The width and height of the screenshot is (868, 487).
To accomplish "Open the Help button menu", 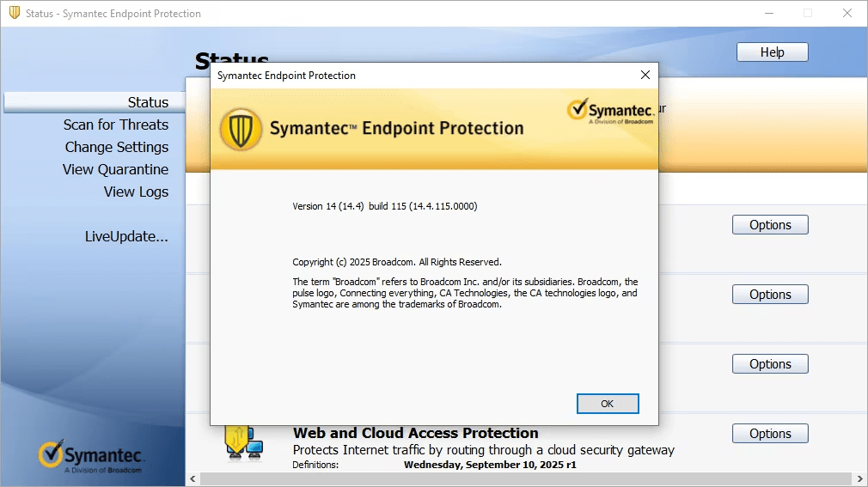I will [x=772, y=52].
